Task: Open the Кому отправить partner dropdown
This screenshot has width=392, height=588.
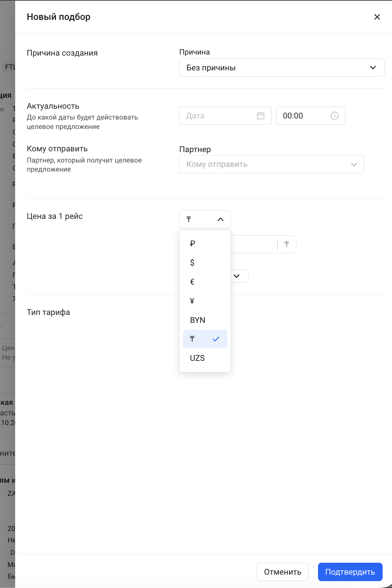Action: 271,164
